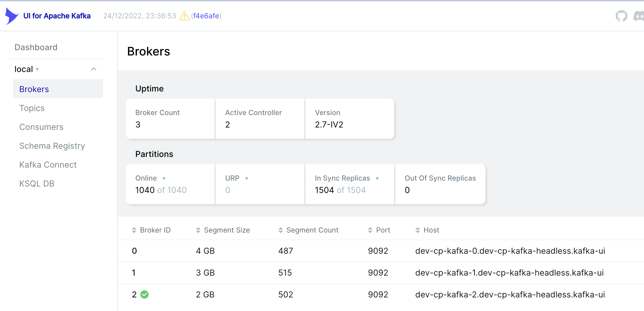644x311 pixels.
Task: Open broker ID 0 row
Action: (380, 251)
